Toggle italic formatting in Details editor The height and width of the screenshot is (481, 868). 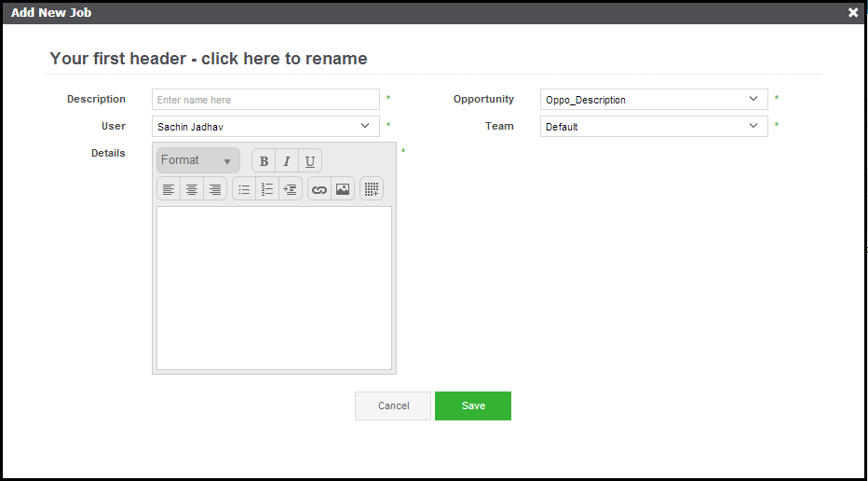287,161
